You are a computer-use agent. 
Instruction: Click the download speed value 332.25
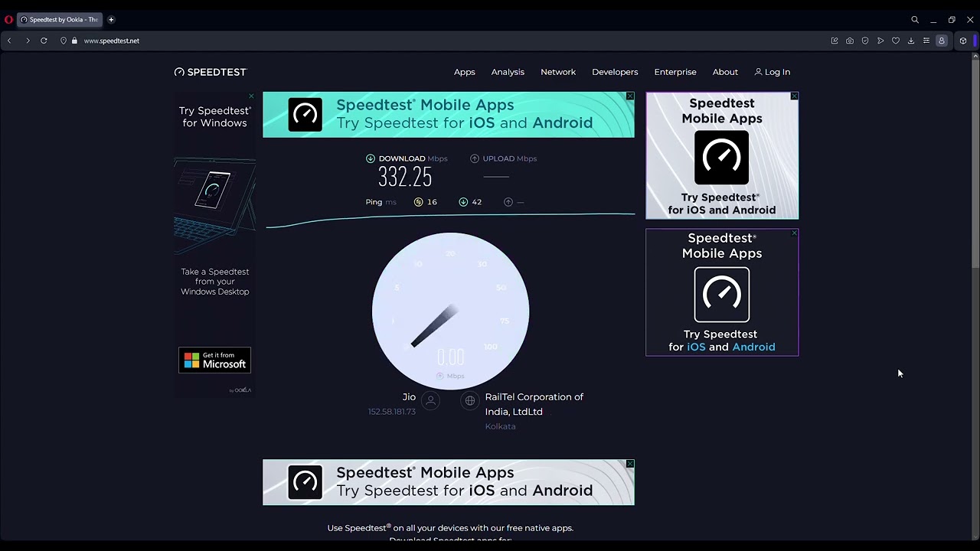405,178
